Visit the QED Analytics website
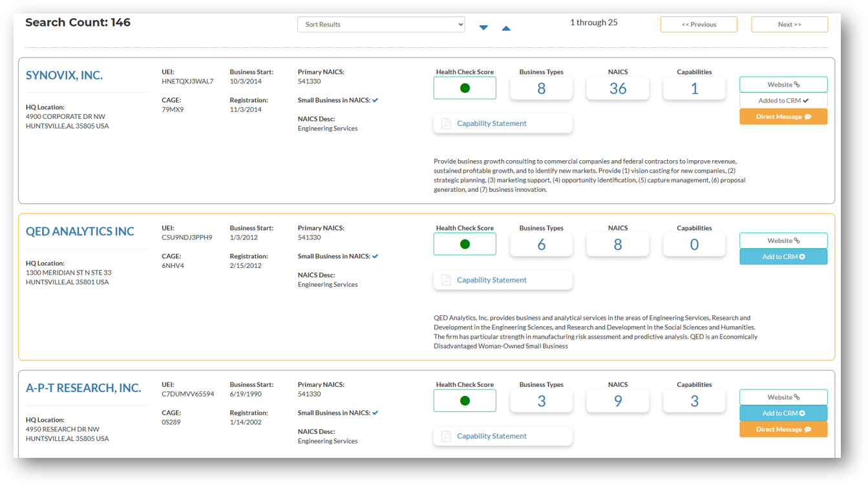Screen dimensions: 868x485 [783, 241]
